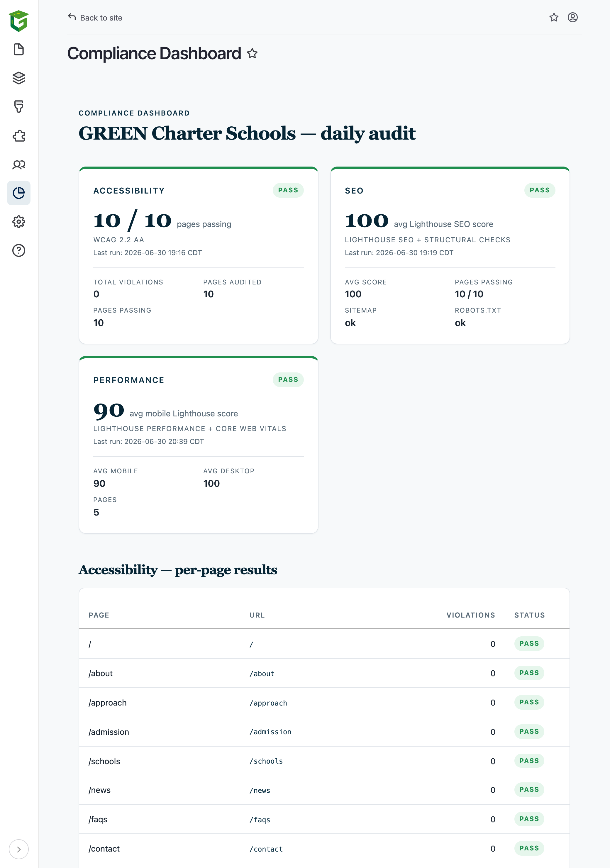Screen dimensions: 610x868
Task: Click the VIOLATIONS column header
Action: click(x=471, y=615)
